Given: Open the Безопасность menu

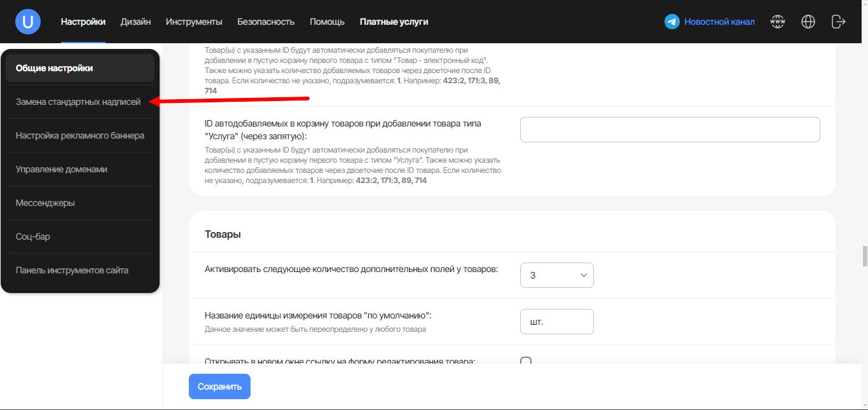Looking at the screenshot, I should 266,22.
